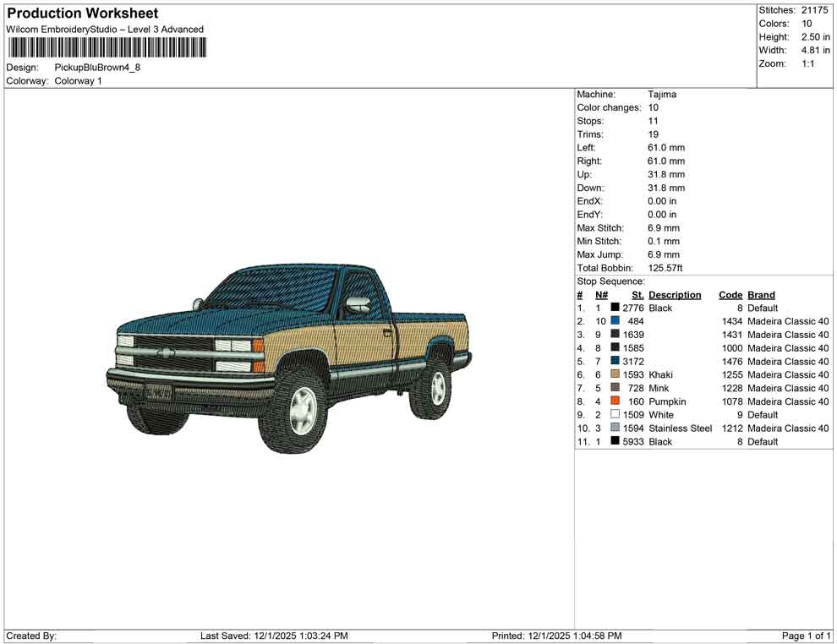Image resolution: width=837 pixels, height=644 pixels.
Task: Click the final Black swatch in stop 11
Action: [x=614, y=441]
